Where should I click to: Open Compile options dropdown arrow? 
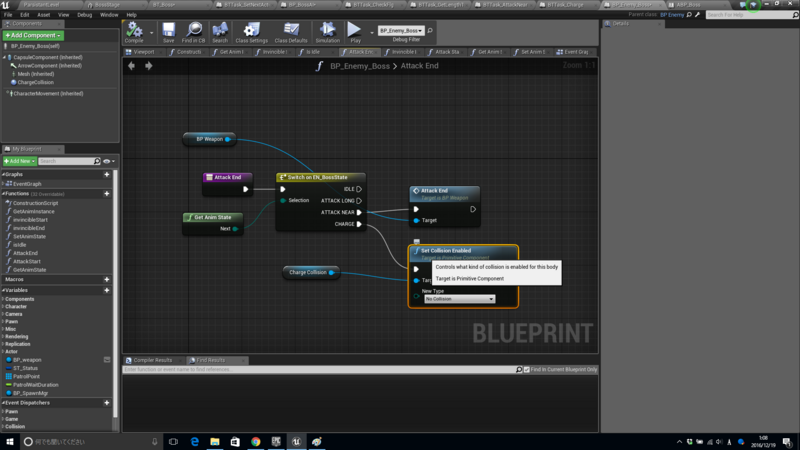(x=152, y=33)
